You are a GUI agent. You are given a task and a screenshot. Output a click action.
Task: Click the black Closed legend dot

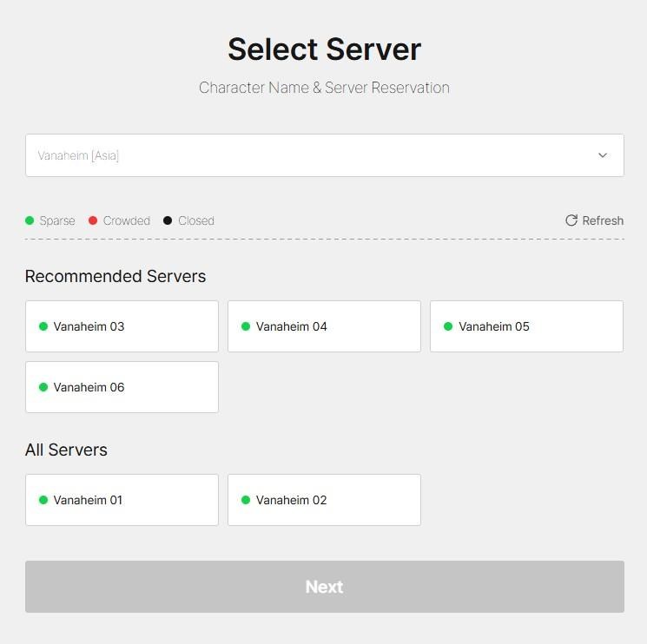[x=168, y=220]
